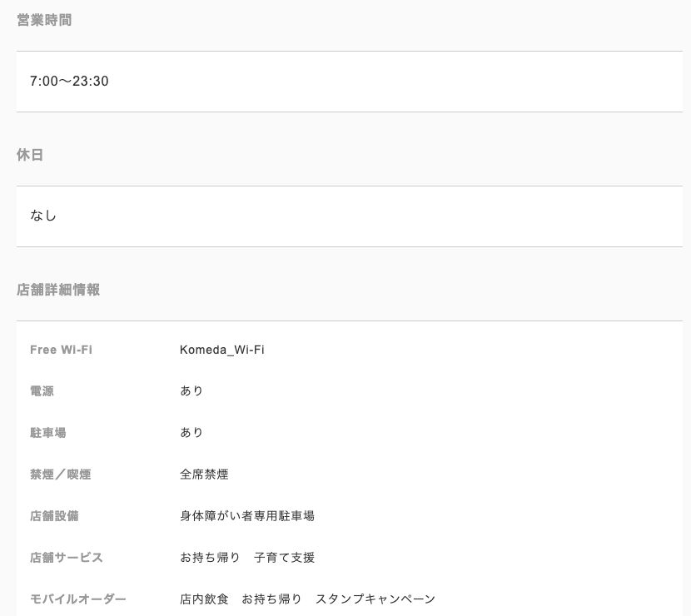Viewport: 691px width, 616px height.
Task: Click the 禁煙／喫煙 label
Action: click(x=61, y=474)
